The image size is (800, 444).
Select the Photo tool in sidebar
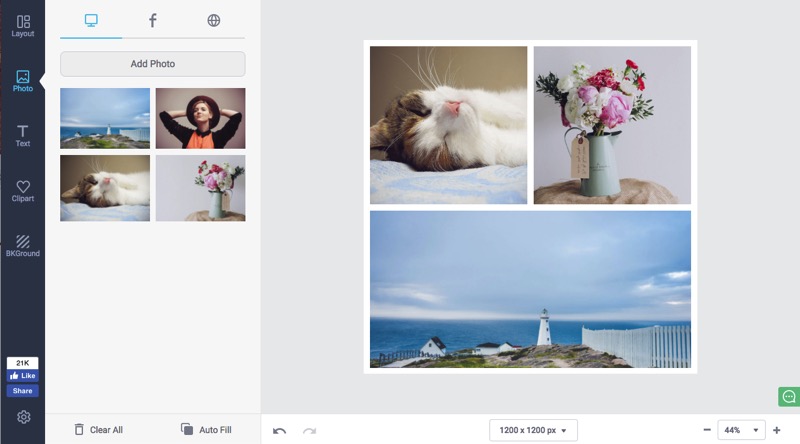22,81
